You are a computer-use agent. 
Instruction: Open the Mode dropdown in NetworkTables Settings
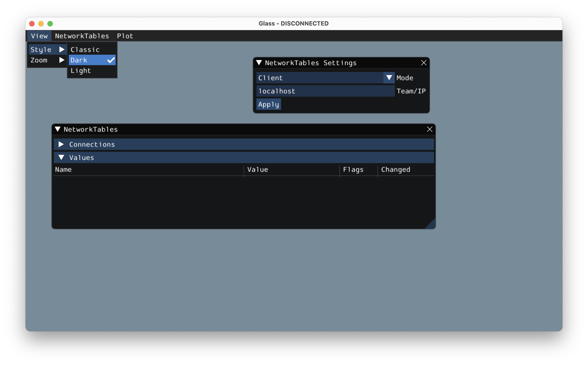388,77
